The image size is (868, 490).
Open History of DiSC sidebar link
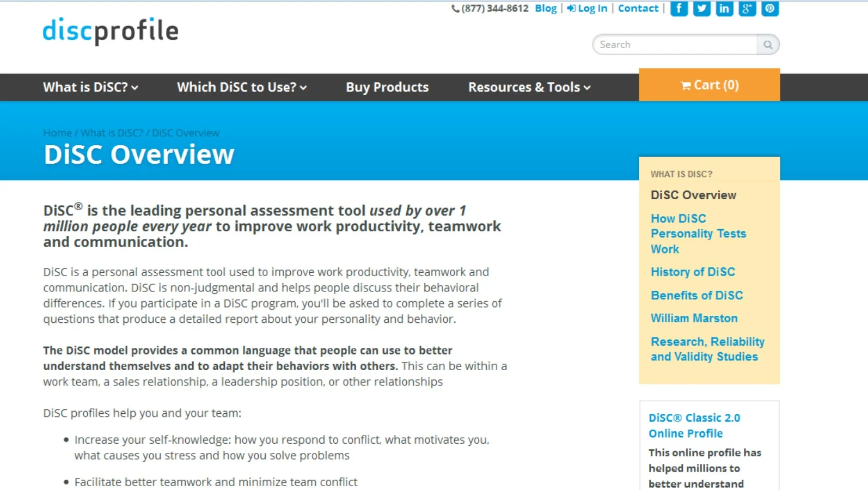pos(693,272)
